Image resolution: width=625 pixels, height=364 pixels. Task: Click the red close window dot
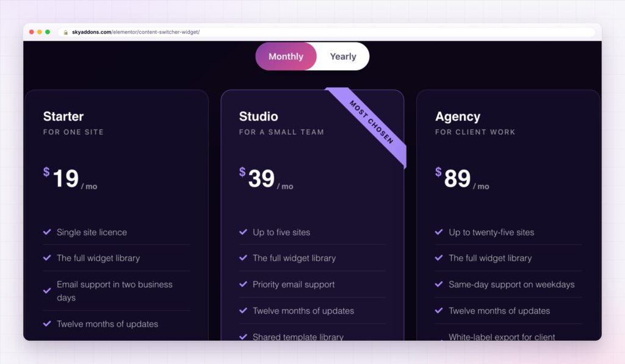(32, 32)
